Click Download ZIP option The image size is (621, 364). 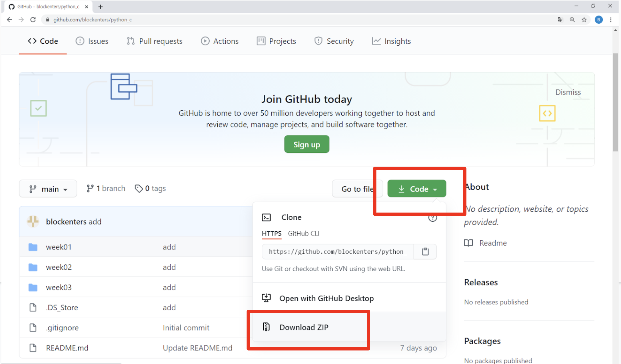(x=304, y=327)
